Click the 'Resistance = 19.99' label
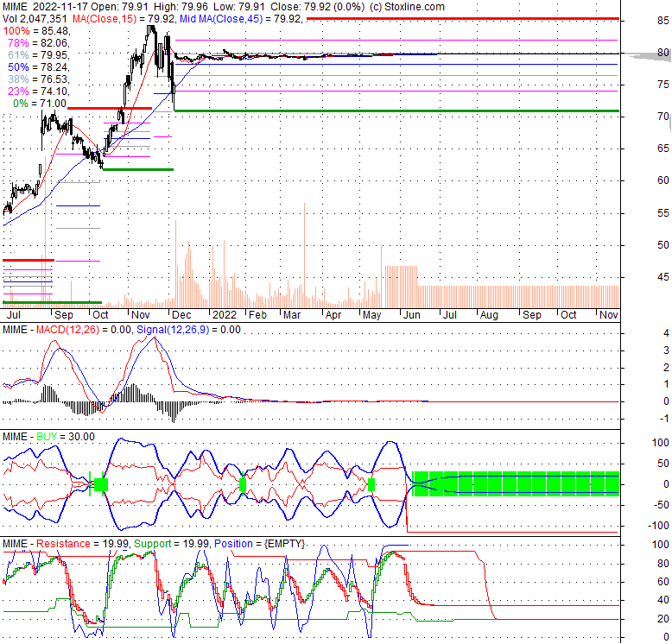 point(82,544)
